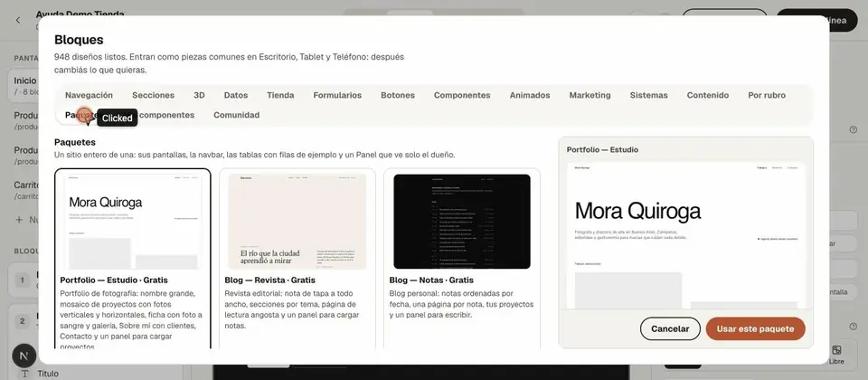The height and width of the screenshot is (380, 868).
Task: Click the Bloques dialog heading
Action: (x=79, y=40)
